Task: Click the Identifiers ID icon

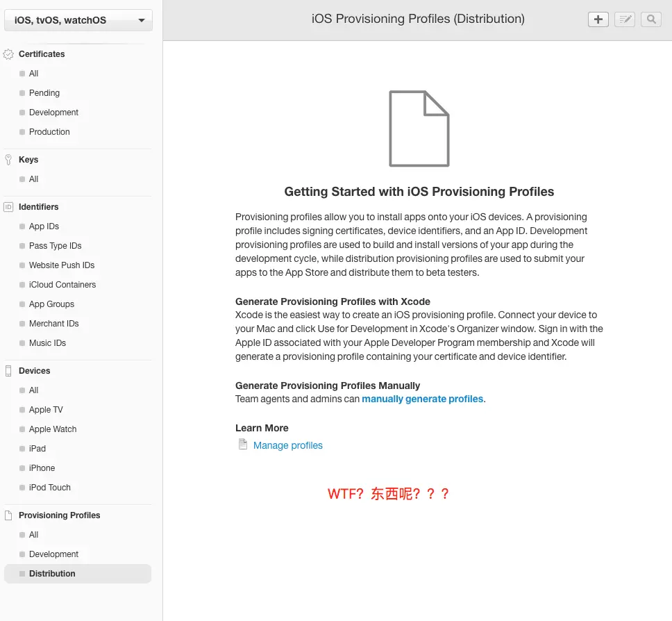Action: [x=8, y=207]
